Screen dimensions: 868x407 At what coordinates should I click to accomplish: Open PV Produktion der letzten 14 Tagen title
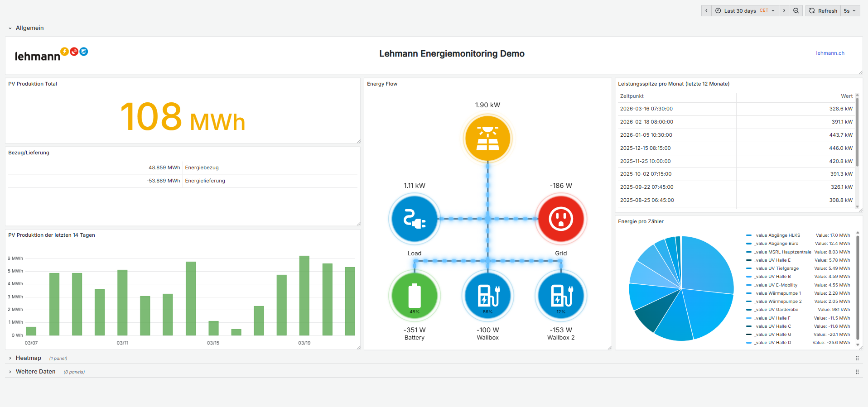(x=52, y=235)
